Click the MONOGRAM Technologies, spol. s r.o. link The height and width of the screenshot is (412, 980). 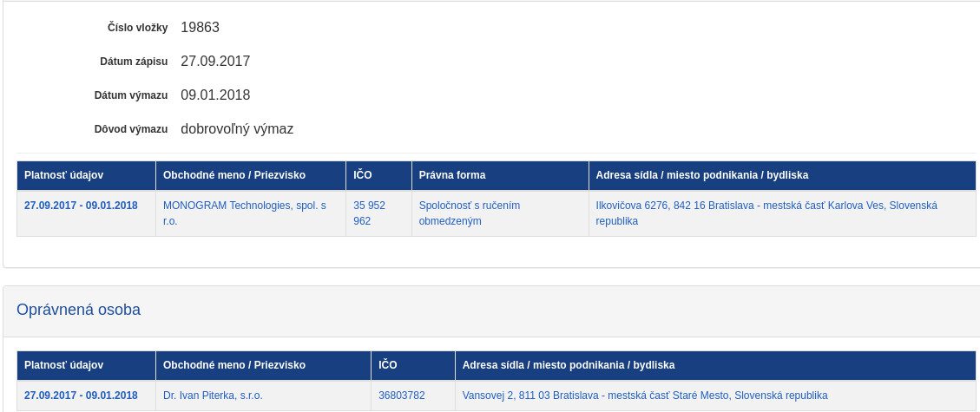point(244,206)
